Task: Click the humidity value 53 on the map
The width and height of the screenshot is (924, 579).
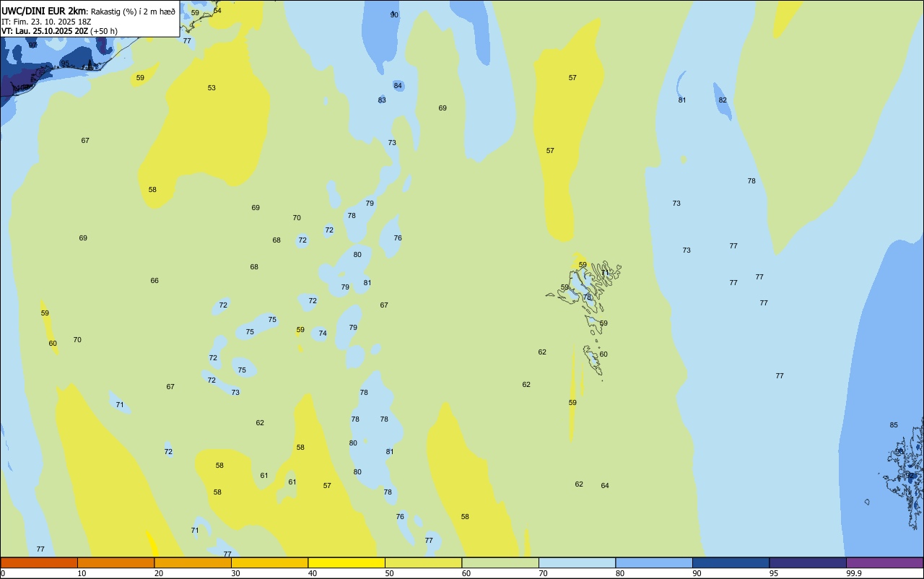Action: coord(212,88)
